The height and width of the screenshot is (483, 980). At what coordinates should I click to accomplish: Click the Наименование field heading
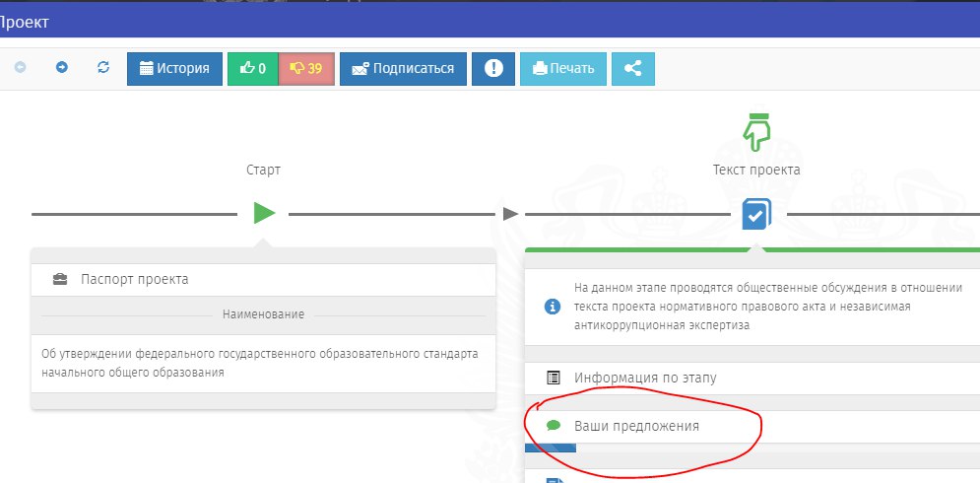[x=263, y=314]
